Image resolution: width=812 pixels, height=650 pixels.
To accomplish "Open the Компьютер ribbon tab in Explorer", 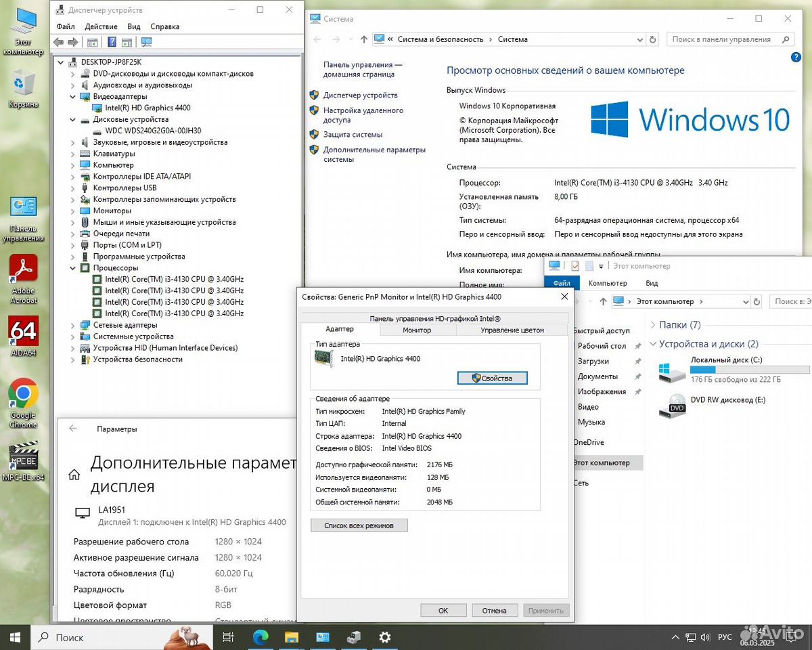I will pyautogui.click(x=608, y=283).
